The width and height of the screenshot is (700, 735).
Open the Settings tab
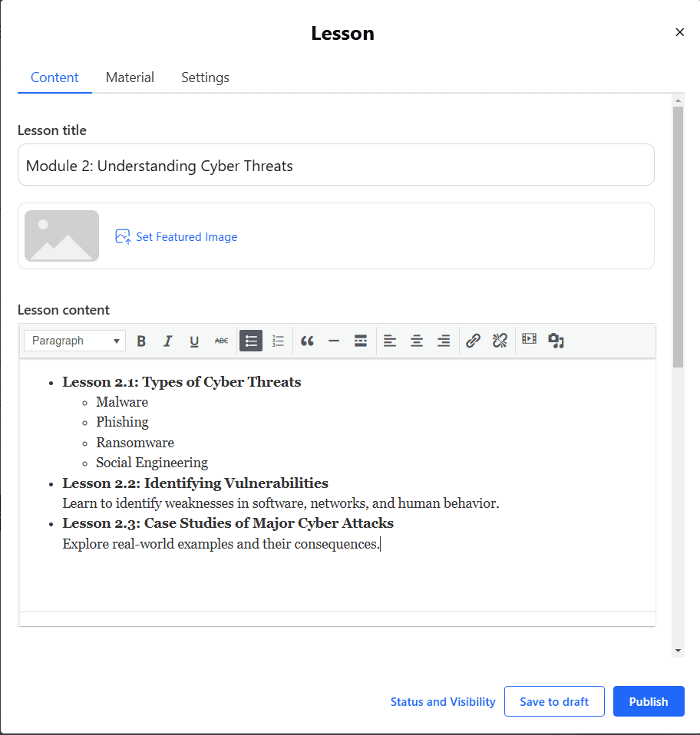pos(206,77)
